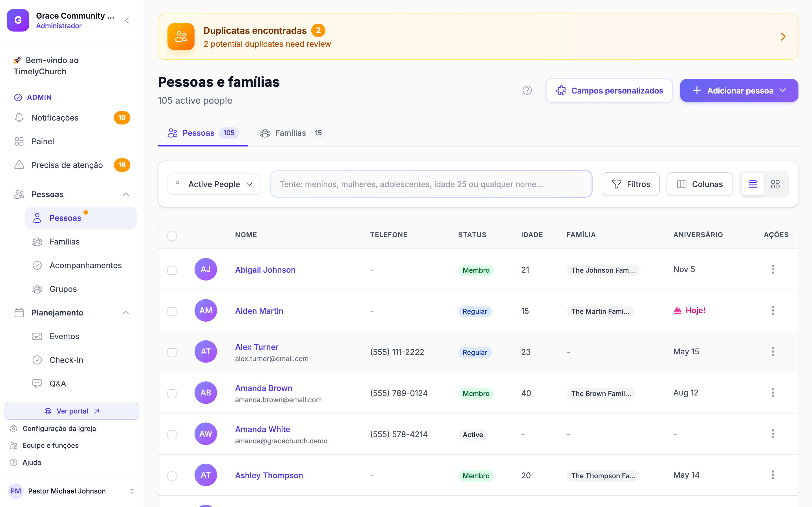
Task: Click the Notificações bell icon
Action: pyautogui.click(x=19, y=118)
